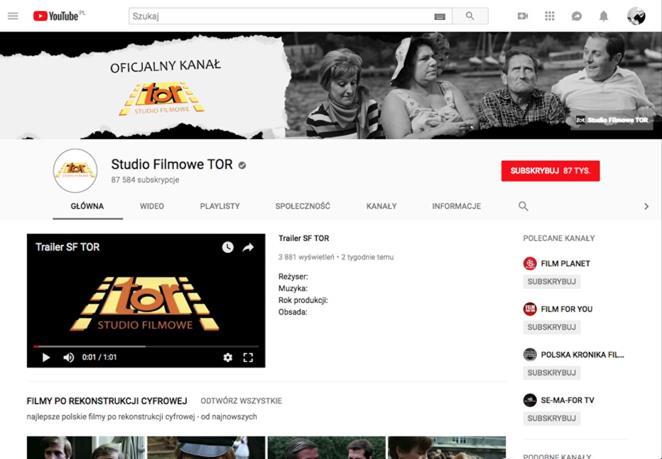Click the right chevron in tab bar
662x459 pixels.
pyautogui.click(x=646, y=206)
